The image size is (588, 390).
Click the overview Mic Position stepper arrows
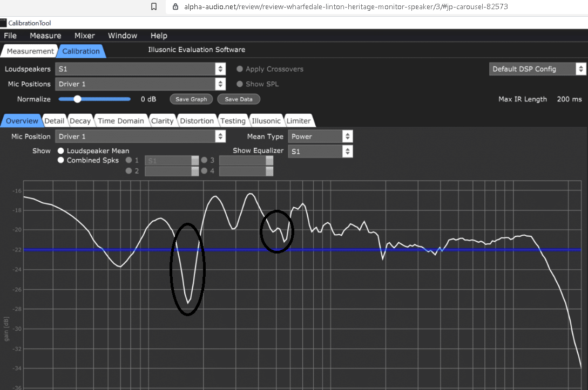(x=220, y=137)
